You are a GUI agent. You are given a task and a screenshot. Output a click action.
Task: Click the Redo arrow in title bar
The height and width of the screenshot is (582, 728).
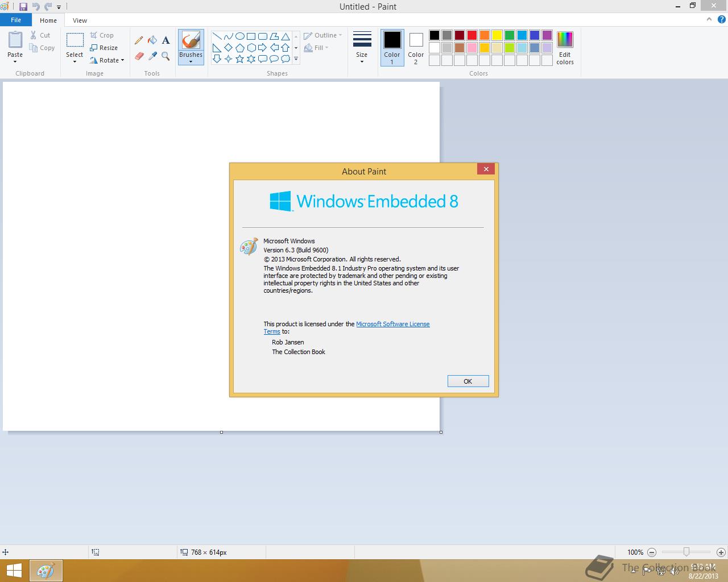tap(48, 7)
